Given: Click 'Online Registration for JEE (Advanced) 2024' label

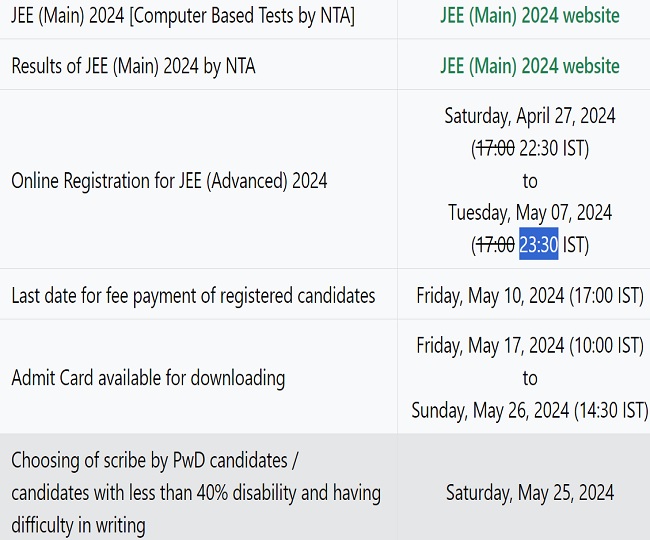Looking at the screenshot, I should coord(169,181).
